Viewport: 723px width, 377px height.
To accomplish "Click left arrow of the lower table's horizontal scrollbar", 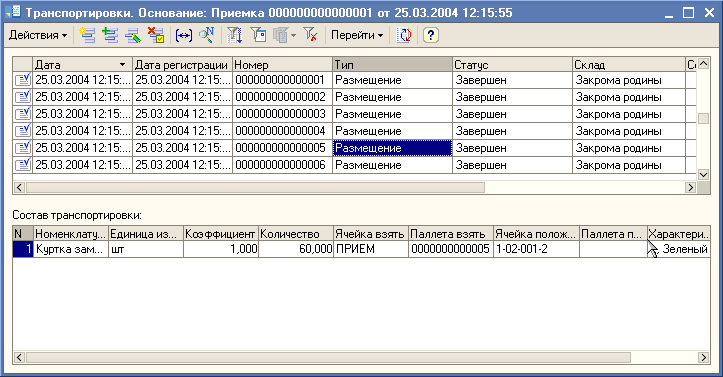I will (19, 358).
